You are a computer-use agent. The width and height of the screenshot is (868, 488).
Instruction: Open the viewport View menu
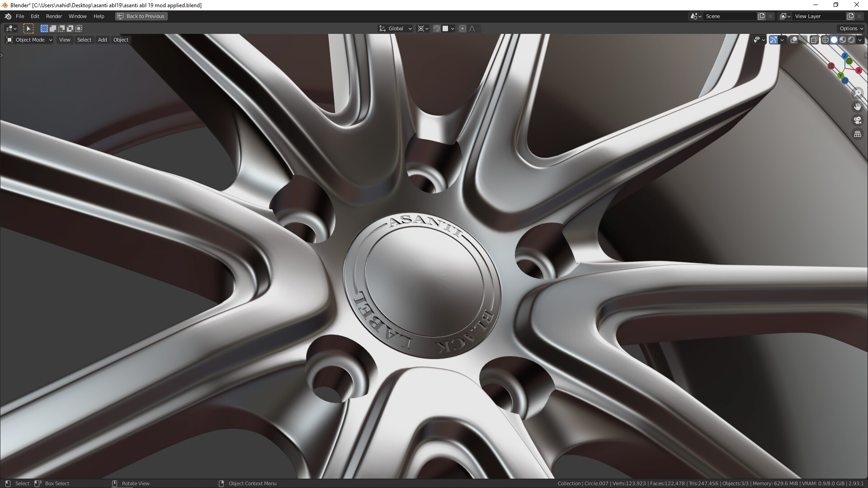tap(65, 40)
